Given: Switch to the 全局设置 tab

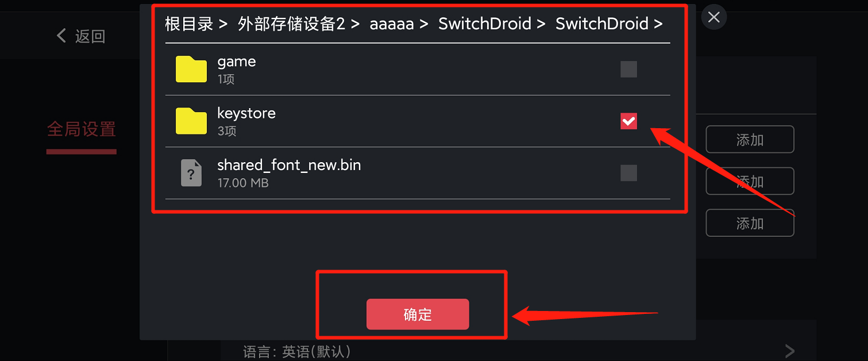Looking at the screenshot, I should point(82,129).
